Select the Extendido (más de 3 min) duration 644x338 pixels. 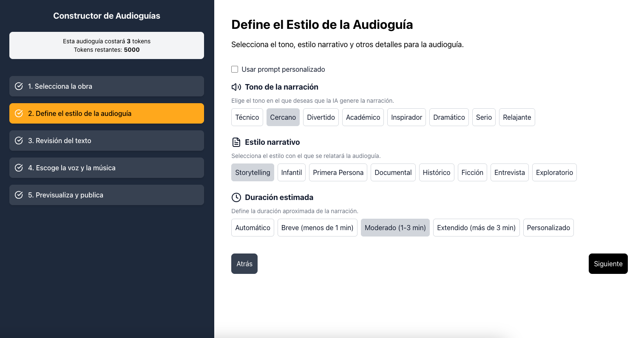point(476,228)
